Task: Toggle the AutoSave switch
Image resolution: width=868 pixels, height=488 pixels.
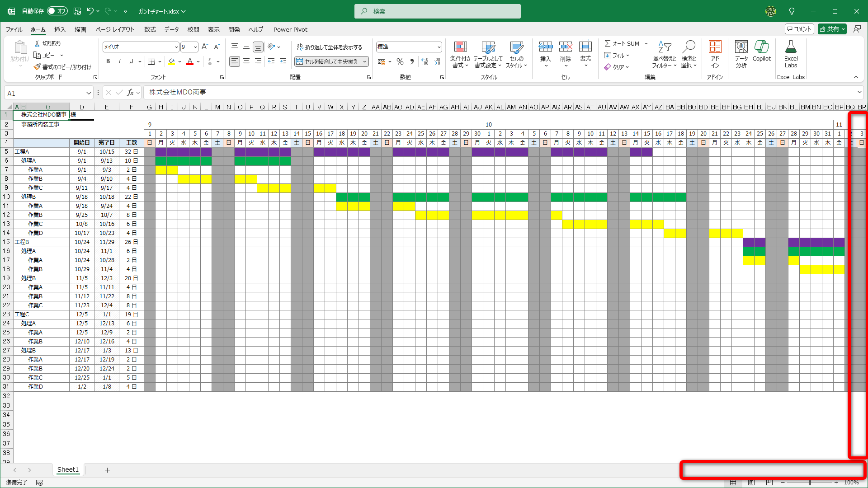Action: pyautogui.click(x=57, y=11)
